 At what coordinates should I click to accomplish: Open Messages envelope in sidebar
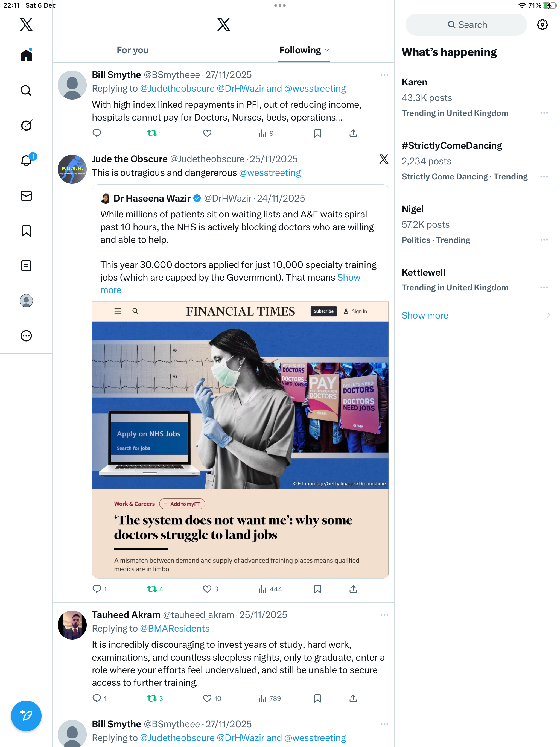point(26,195)
